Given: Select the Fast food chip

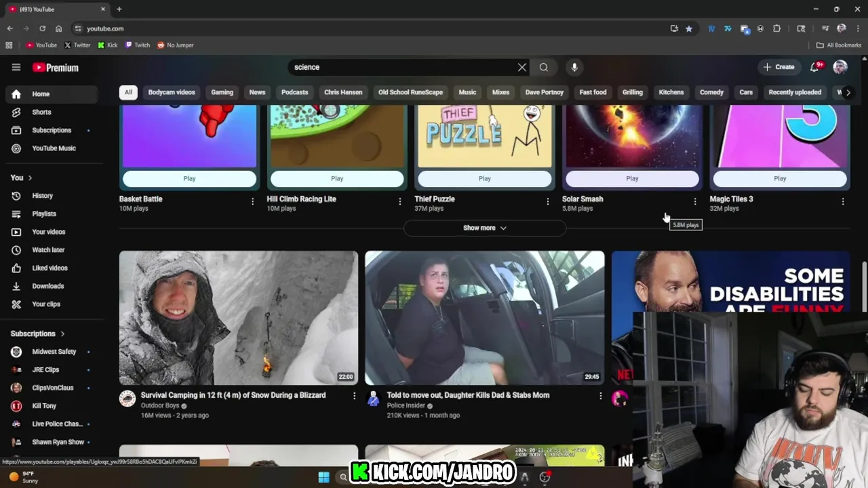Looking at the screenshot, I should (x=593, y=92).
